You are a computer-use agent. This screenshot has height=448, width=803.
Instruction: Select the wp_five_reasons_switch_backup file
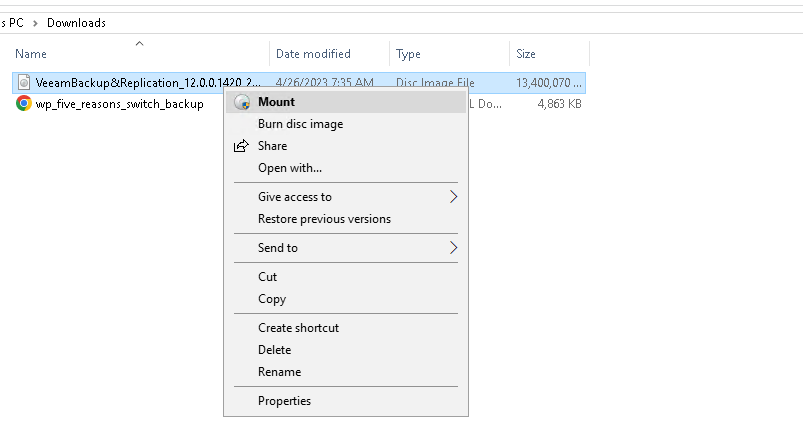pos(119,104)
